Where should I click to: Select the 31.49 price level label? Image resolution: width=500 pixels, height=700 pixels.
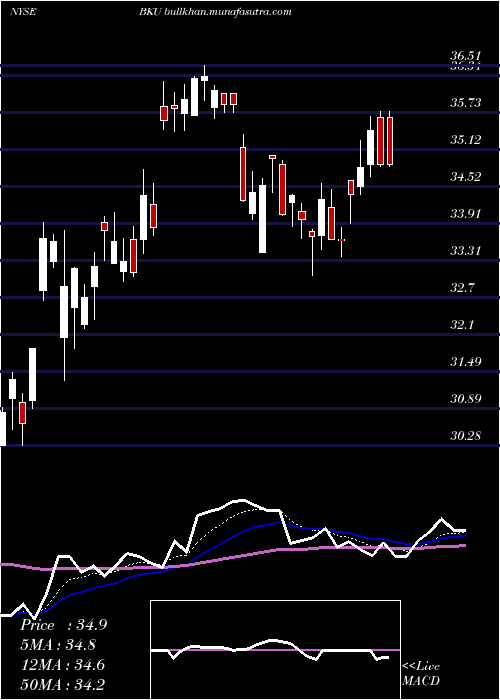pos(466,362)
